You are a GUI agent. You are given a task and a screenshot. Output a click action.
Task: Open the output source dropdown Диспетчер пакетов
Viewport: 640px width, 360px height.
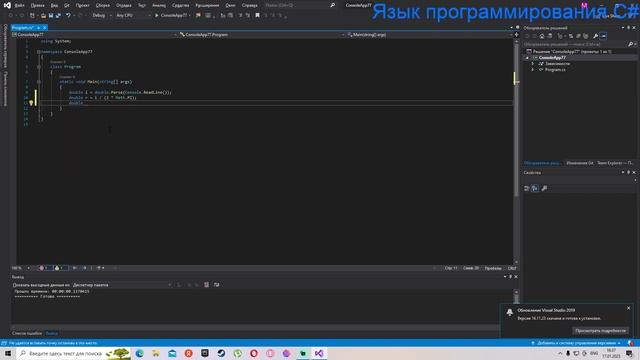[122, 285]
